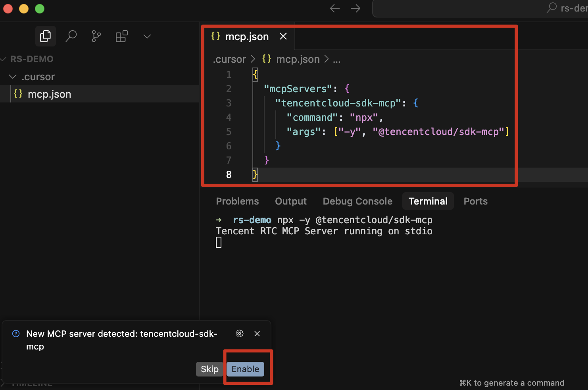
Task: Click the mcp.json breadcrumb segment
Action: 298,59
